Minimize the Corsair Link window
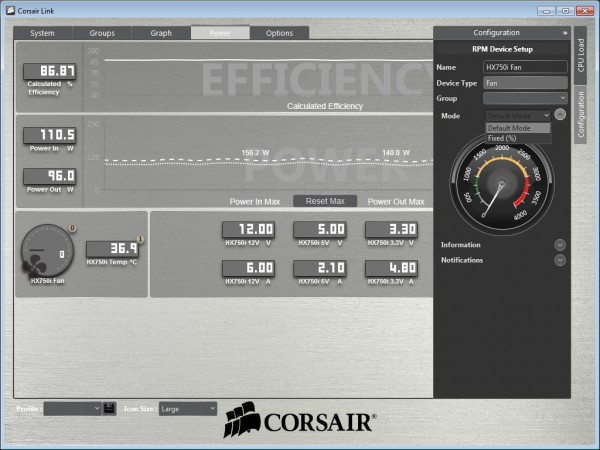Viewport: 600px width, 450px height. 546,11
